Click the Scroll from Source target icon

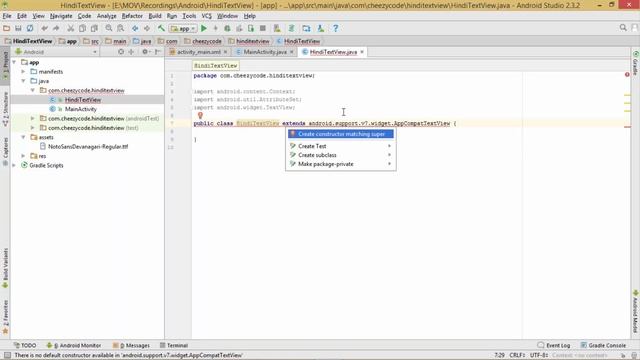(121, 52)
